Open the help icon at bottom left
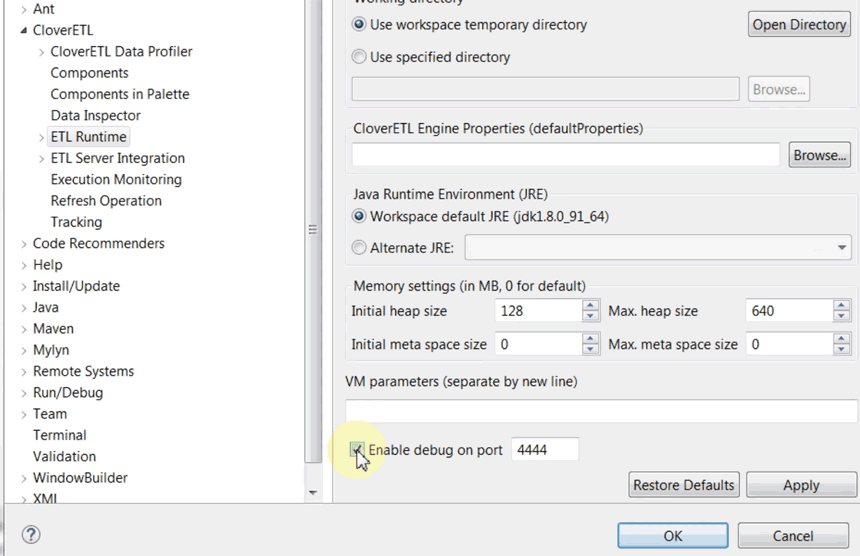 click(31, 535)
